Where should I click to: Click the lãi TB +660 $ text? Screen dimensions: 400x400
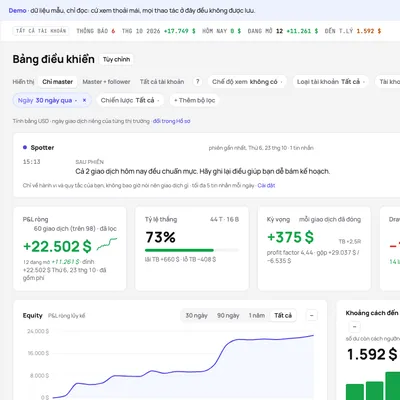tap(162, 259)
